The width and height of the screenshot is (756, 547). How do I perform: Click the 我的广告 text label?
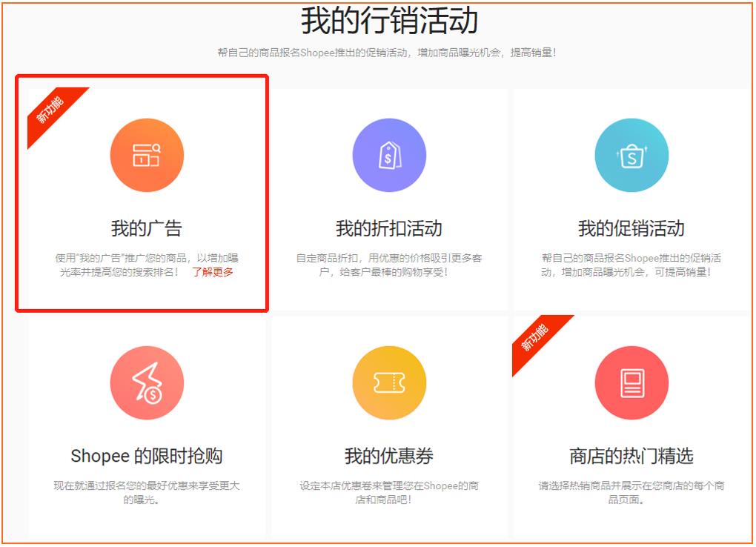coord(146,229)
